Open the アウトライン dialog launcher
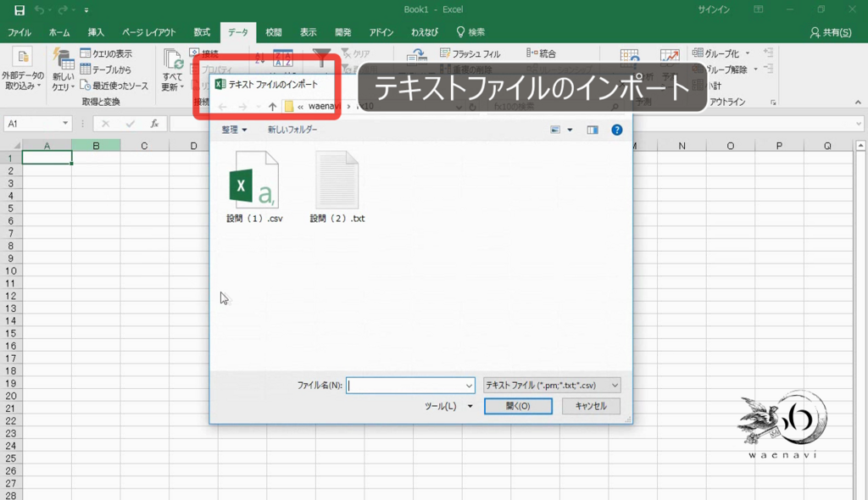This screenshot has height=500, width=868. (773, 103)
